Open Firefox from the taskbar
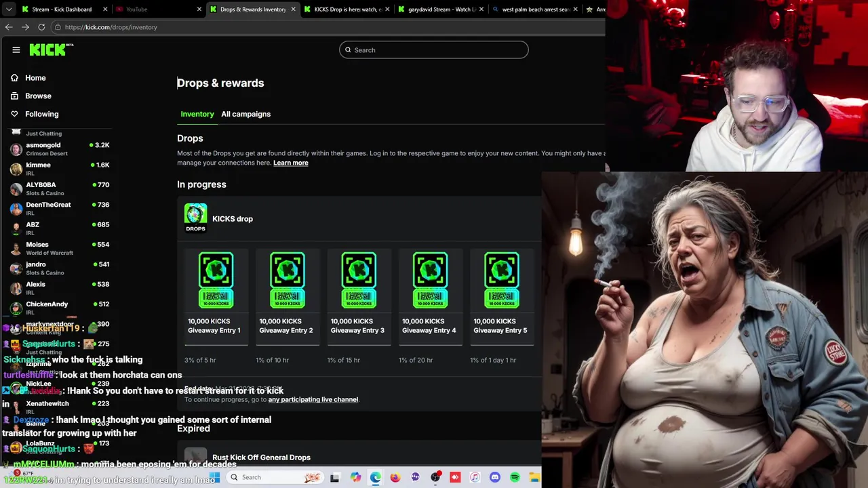The height and width of the screenshot is (488, 868). (x=395, y=478)
